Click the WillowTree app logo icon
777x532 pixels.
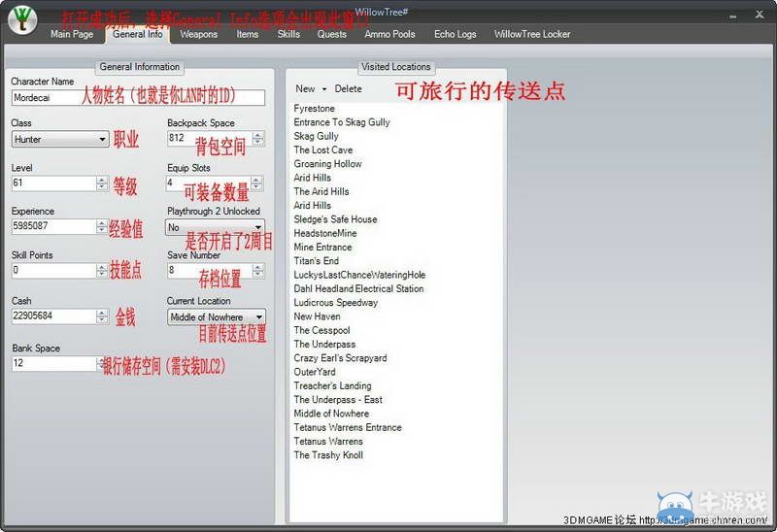tap(22, 19)
